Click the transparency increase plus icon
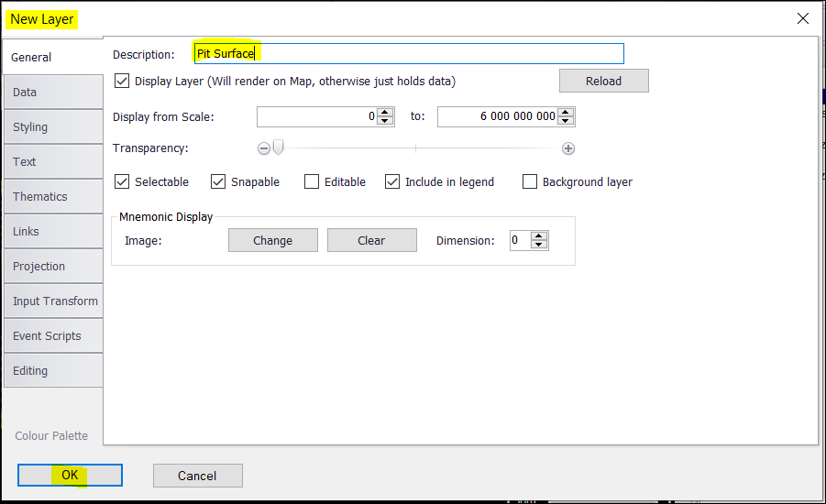The width and height of the screenshot is (826, 504). 568,148
